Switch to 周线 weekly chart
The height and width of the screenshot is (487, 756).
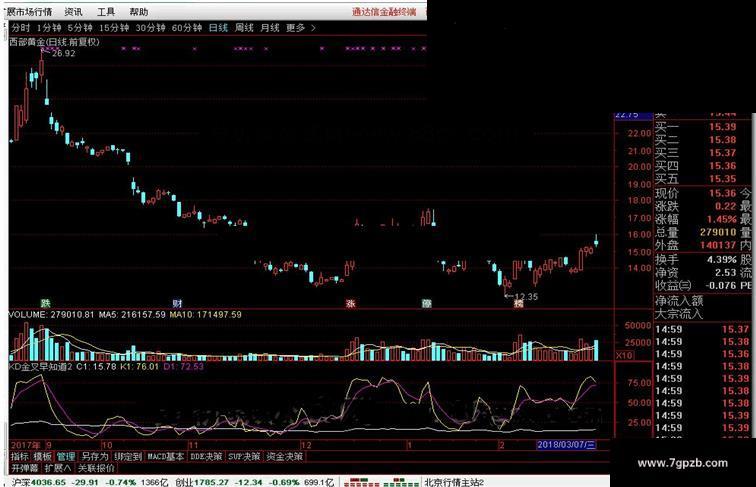[244, 28]
